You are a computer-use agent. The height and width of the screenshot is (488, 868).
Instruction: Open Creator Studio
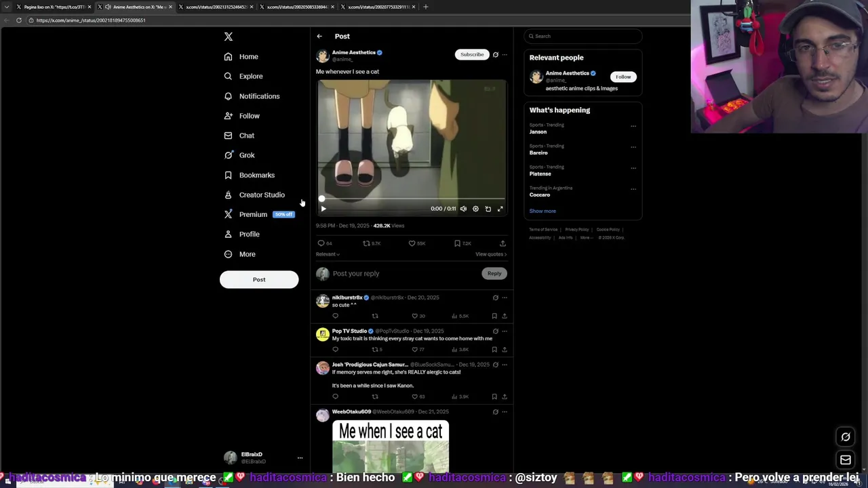254,195
